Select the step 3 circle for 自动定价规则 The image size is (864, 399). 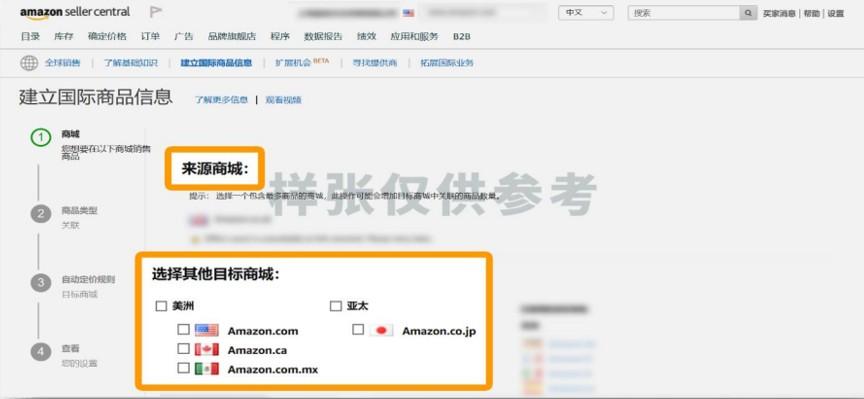coord(41,283)
